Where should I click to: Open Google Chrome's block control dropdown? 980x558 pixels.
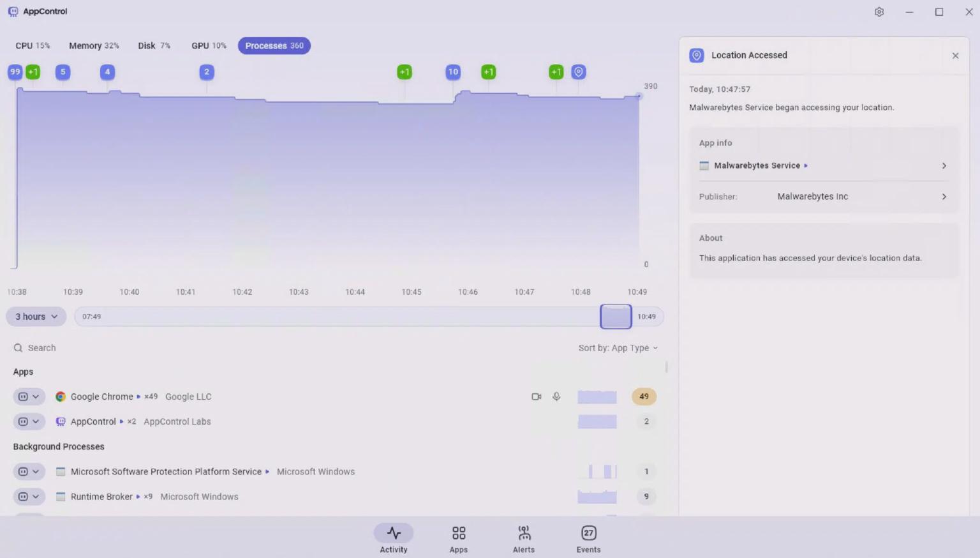click(x=29, y=396)
